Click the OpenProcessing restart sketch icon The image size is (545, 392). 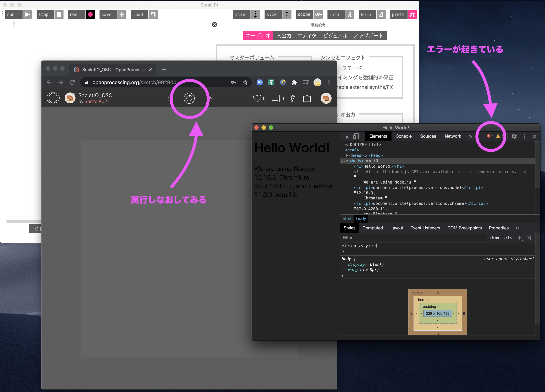click(189, 98)
